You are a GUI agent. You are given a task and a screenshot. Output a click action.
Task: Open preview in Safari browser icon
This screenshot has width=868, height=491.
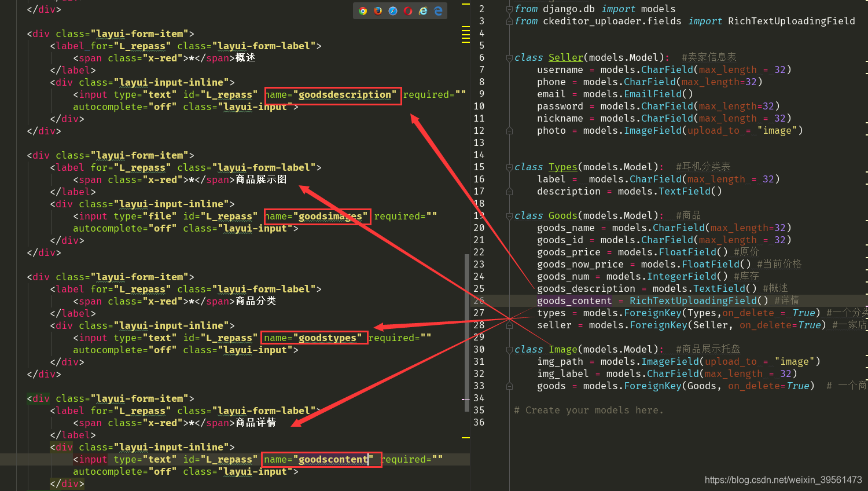point(393,11)
